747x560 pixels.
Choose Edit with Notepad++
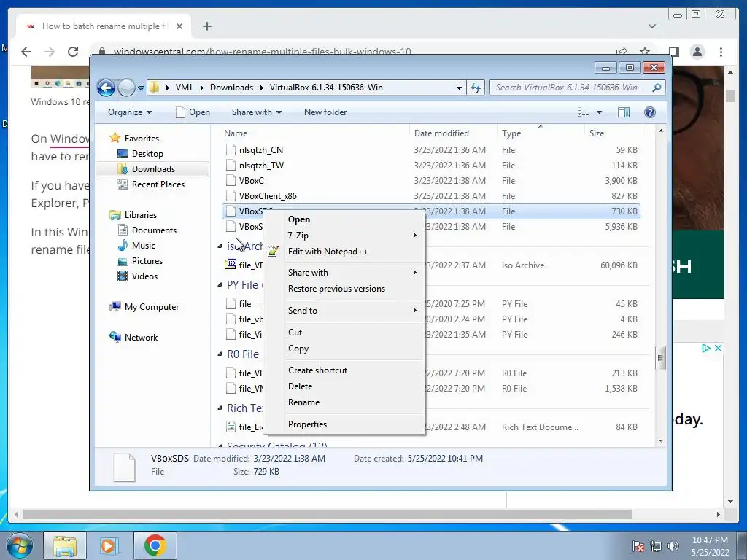coord(344,252)
